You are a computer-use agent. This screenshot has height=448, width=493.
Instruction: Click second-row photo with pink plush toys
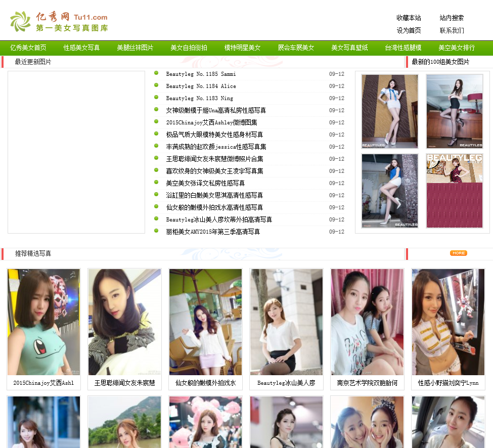coord(206,422)
